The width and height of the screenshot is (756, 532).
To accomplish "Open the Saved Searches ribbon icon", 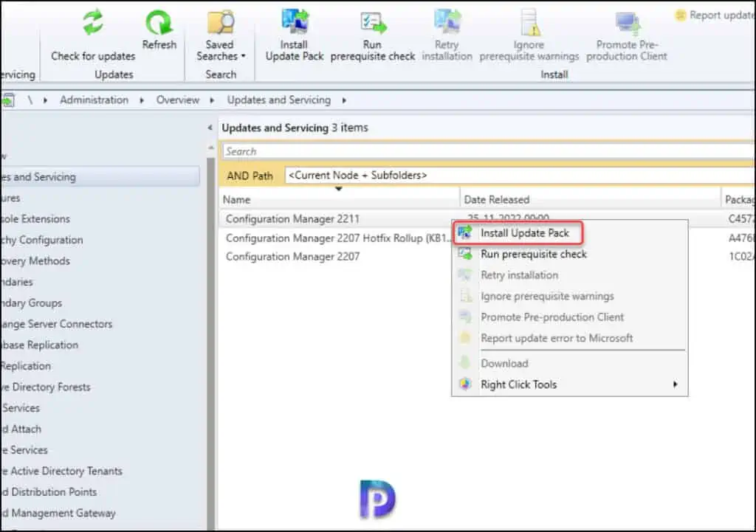I will coord(220,23).
